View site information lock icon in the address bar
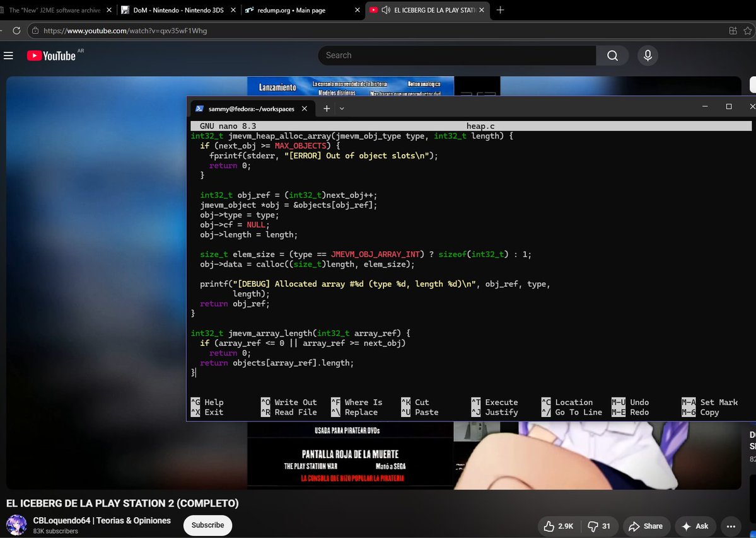756x538 pixels. [35, 31]
